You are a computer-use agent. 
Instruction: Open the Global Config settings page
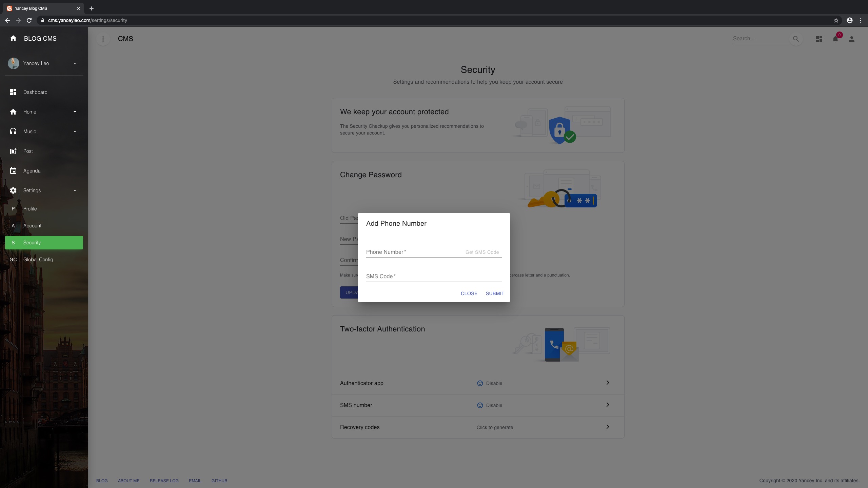click(x=38, y=260)
